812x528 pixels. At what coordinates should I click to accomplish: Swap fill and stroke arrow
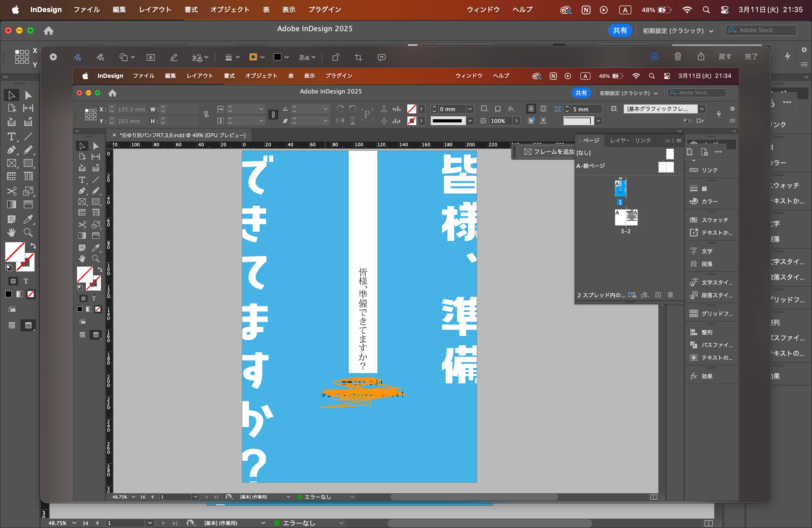coord(33,245)
